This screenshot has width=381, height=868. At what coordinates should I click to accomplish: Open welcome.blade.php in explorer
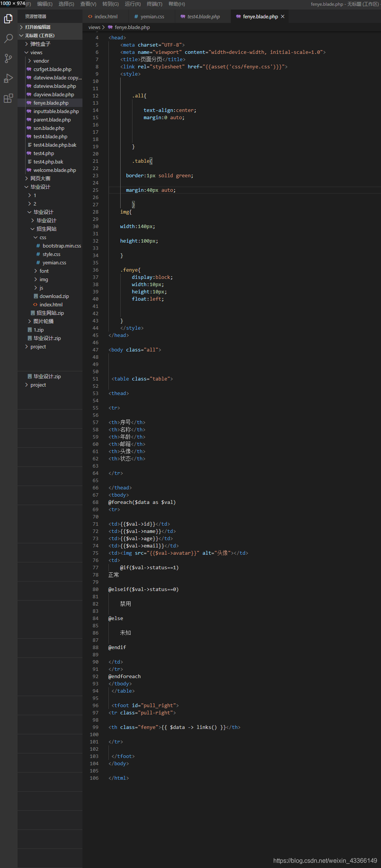point(50,170)
